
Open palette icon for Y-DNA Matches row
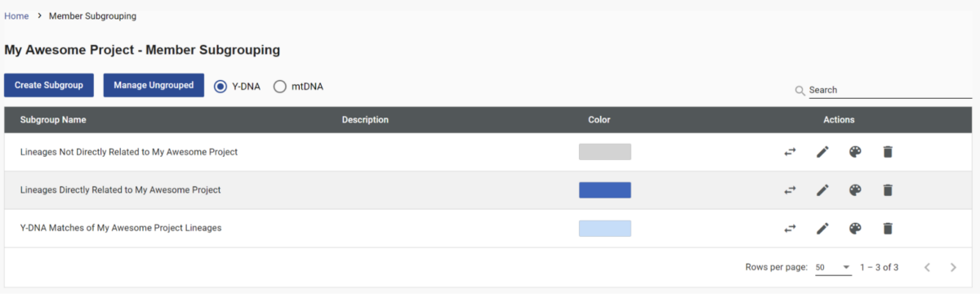pyautogui.click(x=855, y=229)
